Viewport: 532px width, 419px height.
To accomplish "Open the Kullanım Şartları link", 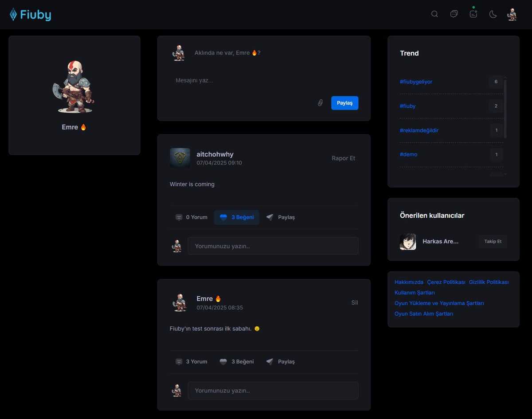I will coord(415,293).
